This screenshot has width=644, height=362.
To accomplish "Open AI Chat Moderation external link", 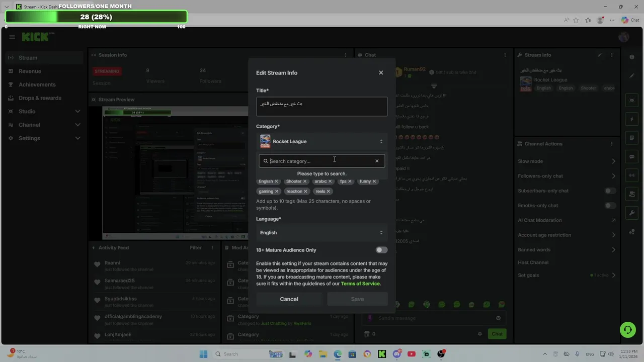I will pyautogui.click(x=613, y=220).
